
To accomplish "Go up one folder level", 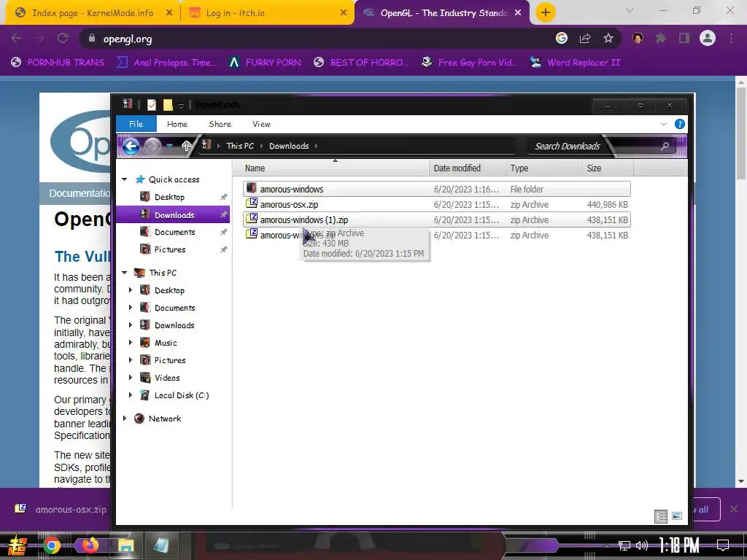I will pos(186,146).
